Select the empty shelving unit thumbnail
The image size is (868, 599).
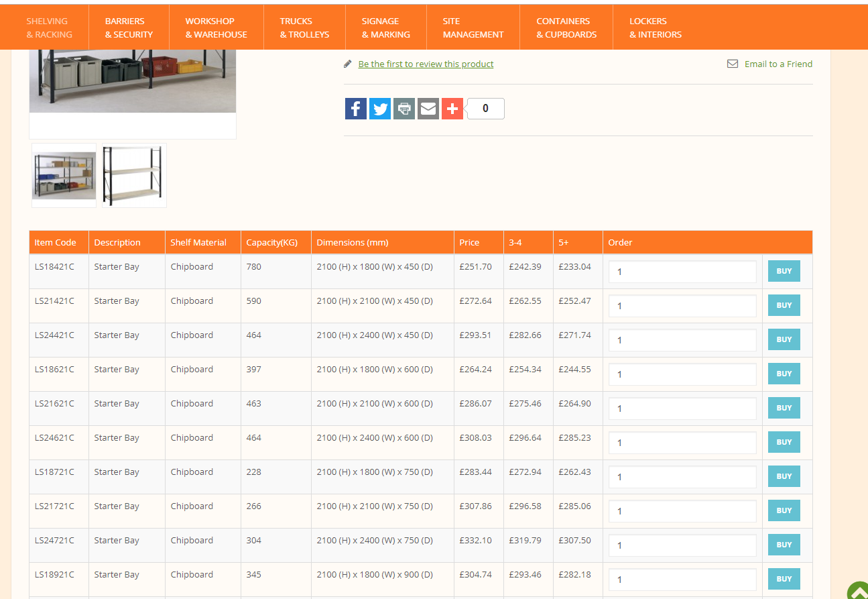134,174
